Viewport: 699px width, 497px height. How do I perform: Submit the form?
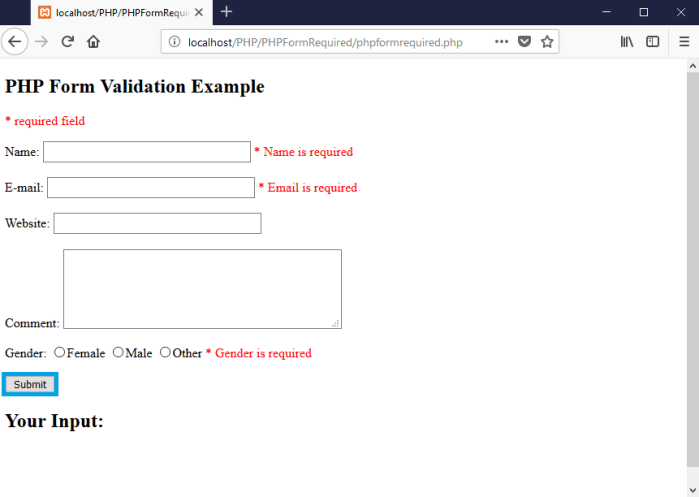click(x=30, y=384)
